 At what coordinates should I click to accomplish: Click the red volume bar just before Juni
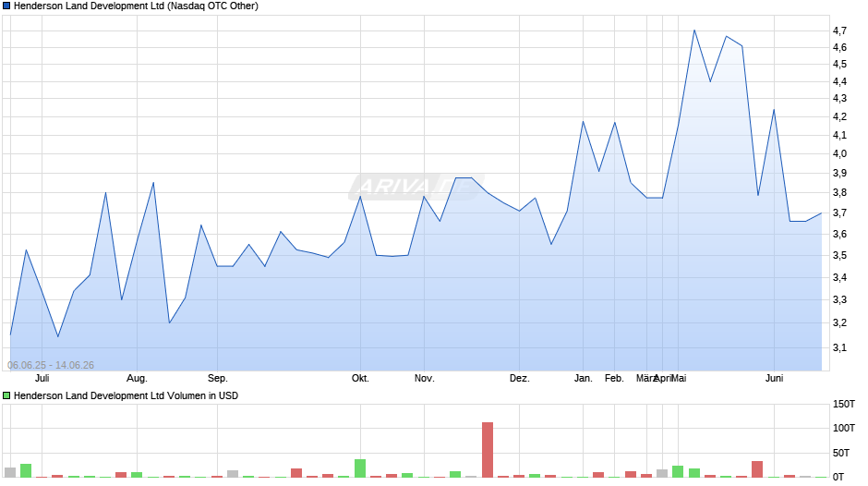[757, 469]
